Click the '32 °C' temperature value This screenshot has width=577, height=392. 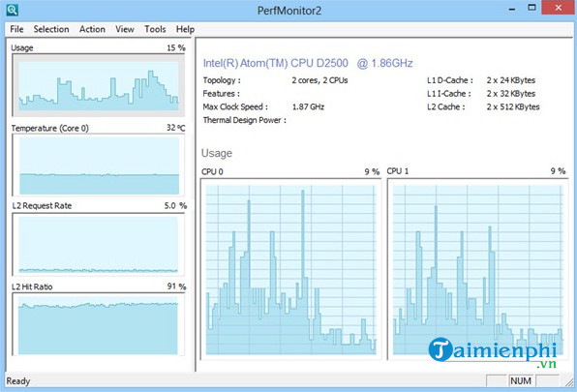[176, 128]
